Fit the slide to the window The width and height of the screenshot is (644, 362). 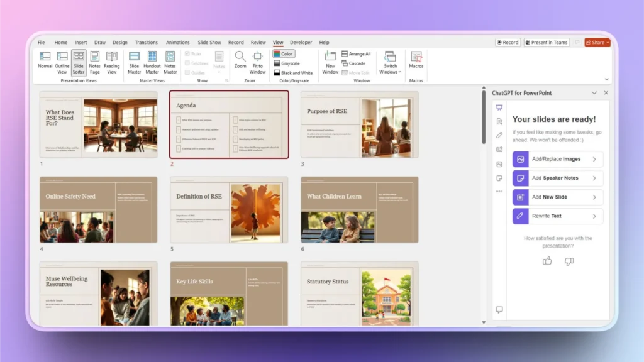click(258, 63)
